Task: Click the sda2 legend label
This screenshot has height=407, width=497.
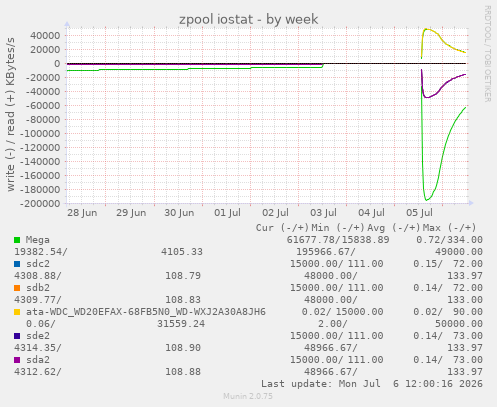Action: tap(38, 360)
